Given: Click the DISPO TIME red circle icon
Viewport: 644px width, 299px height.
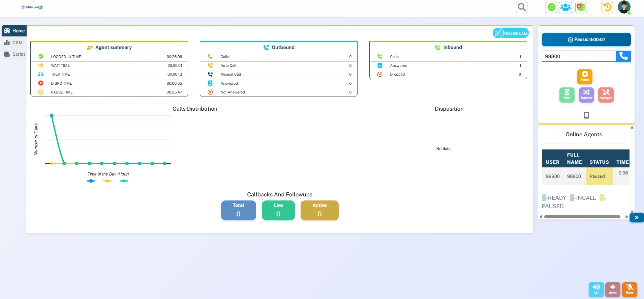Looking at the screenshot, I should [41, 83].
